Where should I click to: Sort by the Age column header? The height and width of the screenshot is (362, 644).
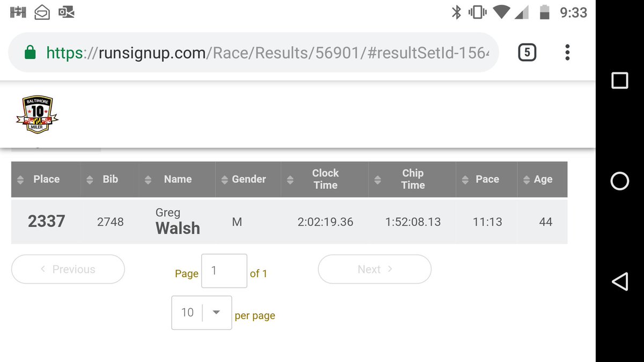coord(543,180)
